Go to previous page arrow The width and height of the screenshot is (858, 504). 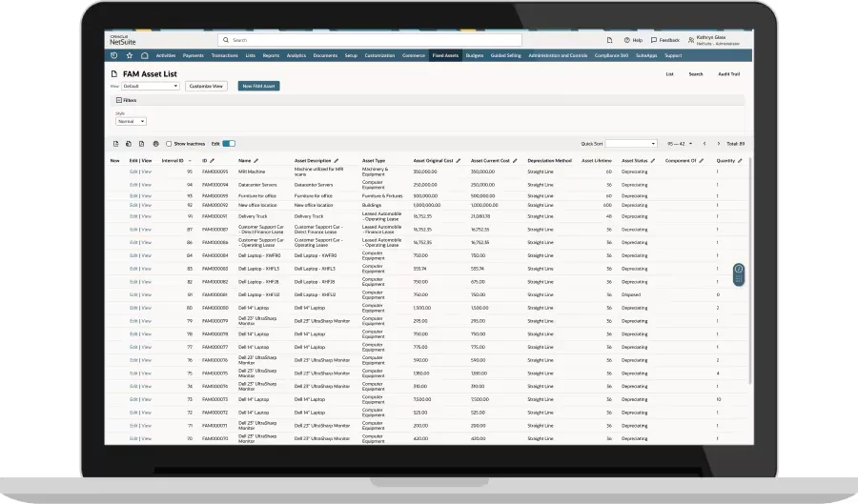[705, 144]
